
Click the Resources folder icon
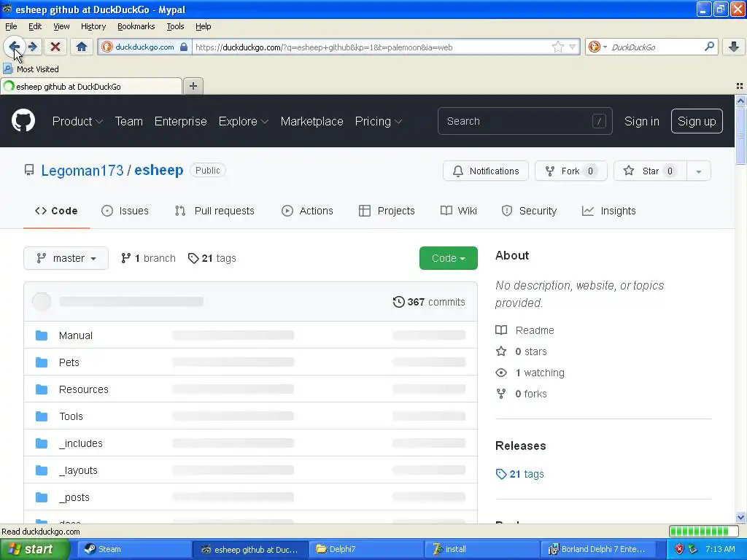point(42,389)
